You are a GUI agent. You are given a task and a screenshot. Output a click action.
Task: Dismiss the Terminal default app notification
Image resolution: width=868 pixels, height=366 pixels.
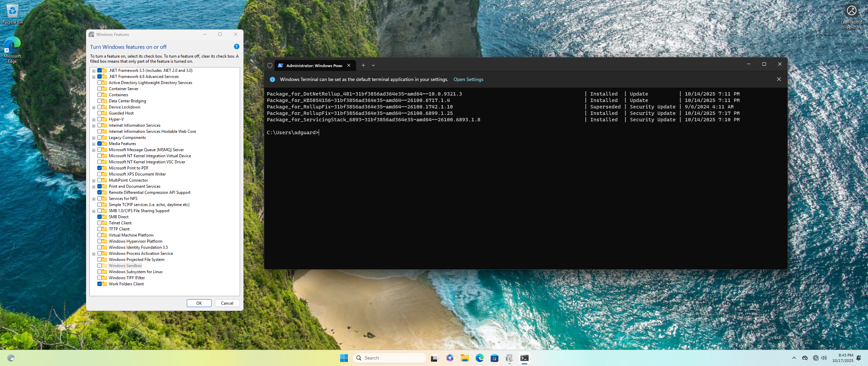tap(779, 79)
